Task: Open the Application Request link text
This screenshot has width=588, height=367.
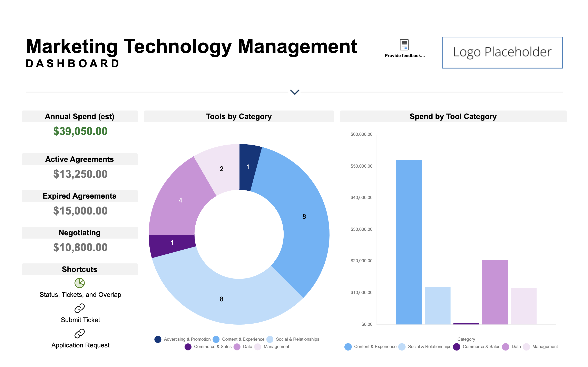Action: point(80,345)
